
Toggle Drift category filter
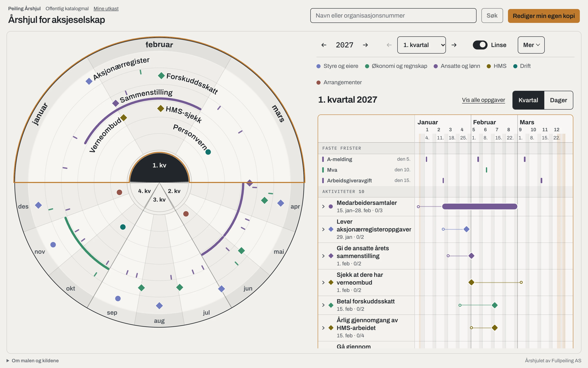(x=522, y=66)
